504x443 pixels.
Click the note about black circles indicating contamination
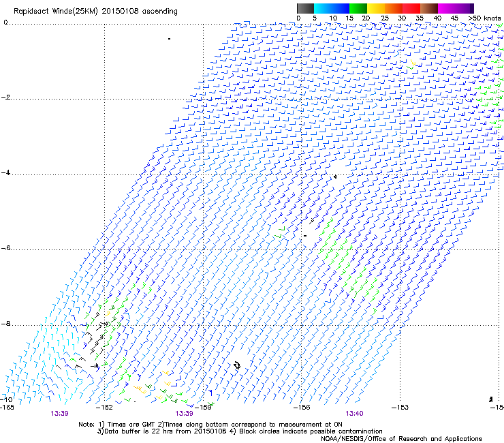pos(306,431)
